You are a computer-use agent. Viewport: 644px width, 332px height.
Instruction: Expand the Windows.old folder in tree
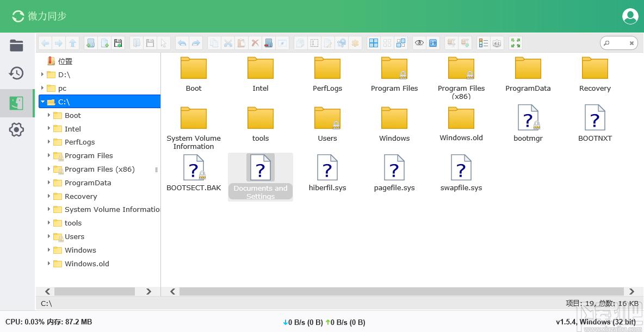click(x=49, y=264)
